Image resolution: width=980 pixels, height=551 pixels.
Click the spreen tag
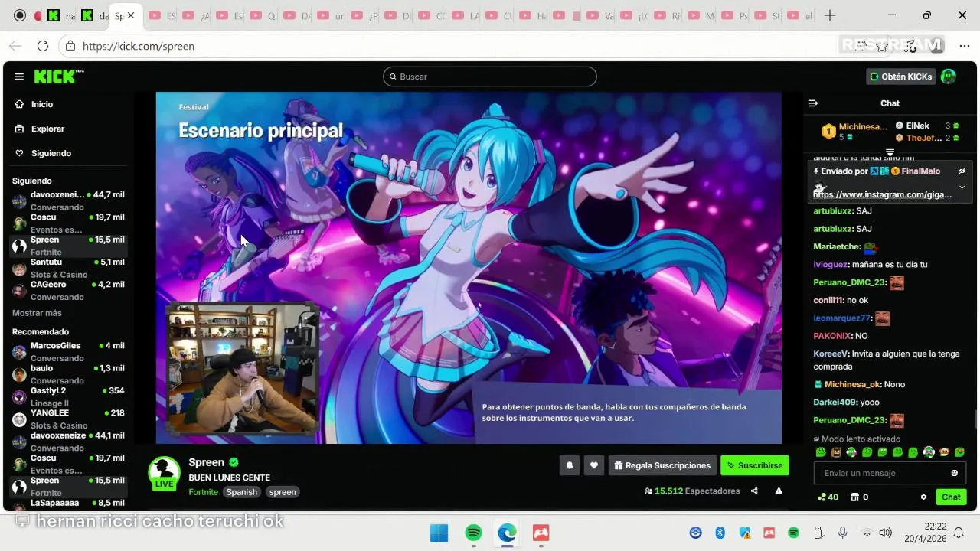tap(283, 492)
